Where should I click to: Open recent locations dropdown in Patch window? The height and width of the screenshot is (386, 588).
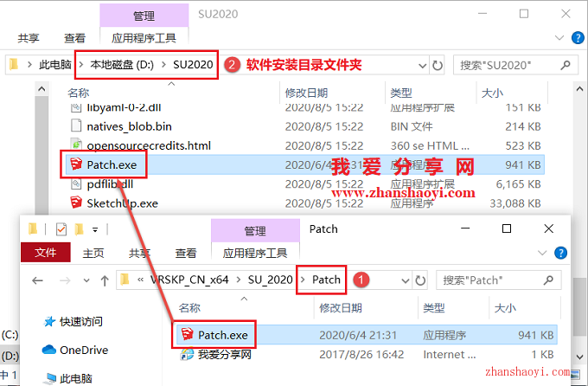click(86, 280)
